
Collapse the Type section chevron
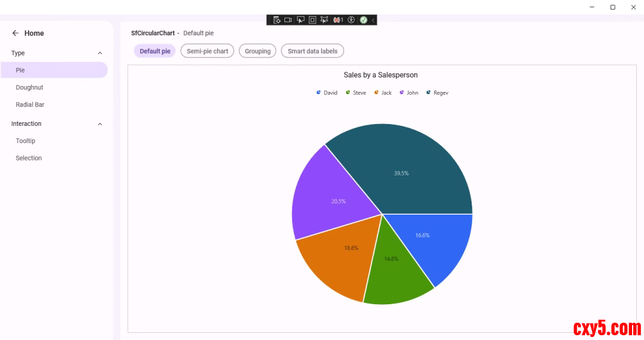tap(100, 53)
